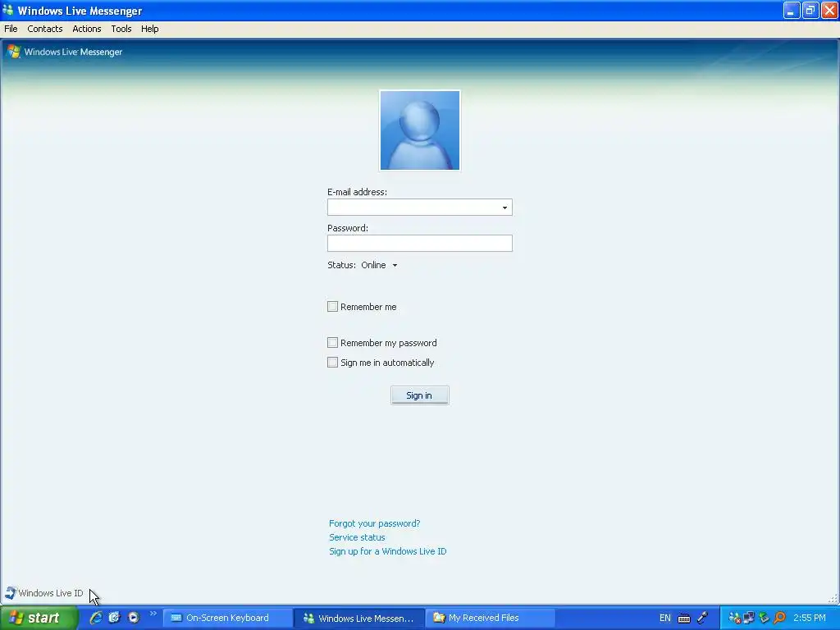The image size is (840, 630).
Task: Open the Contacts menu
Action: [x=45, y=29]
